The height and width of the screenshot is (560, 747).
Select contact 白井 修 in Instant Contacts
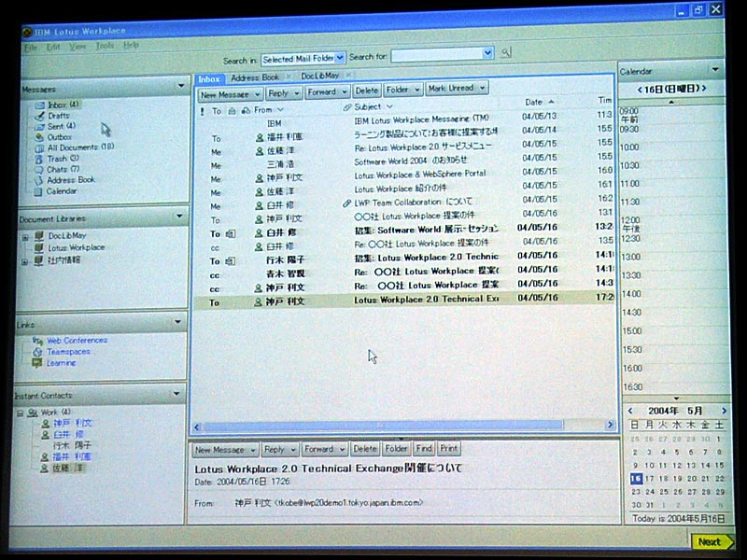tap(68, 434)
